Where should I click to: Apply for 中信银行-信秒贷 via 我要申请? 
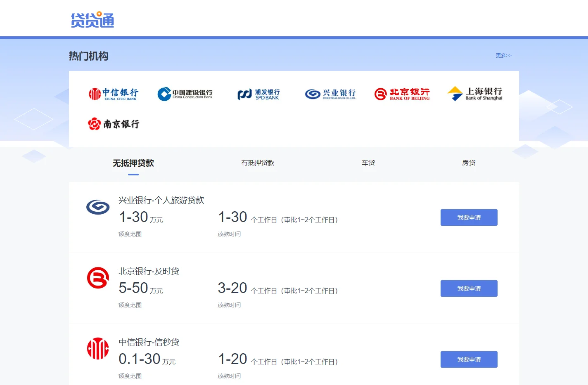click(469, 359)
